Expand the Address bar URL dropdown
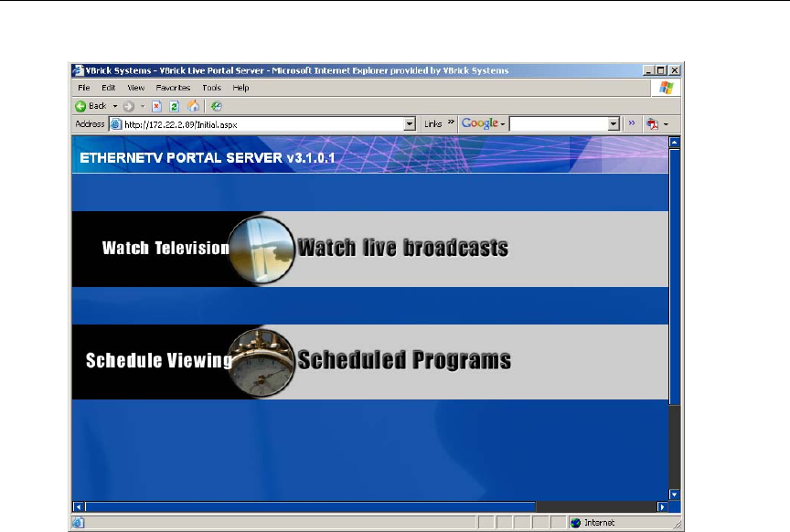Image resolution: width=790 pixels, height=532 pixels. (x=409, y=123)
